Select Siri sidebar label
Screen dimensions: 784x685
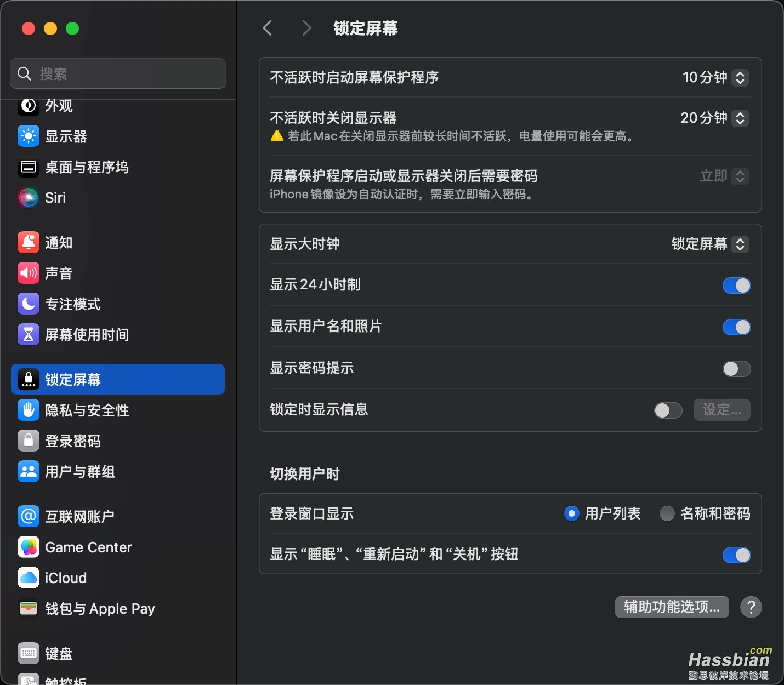pyautogui.click(x=55, y=198)
